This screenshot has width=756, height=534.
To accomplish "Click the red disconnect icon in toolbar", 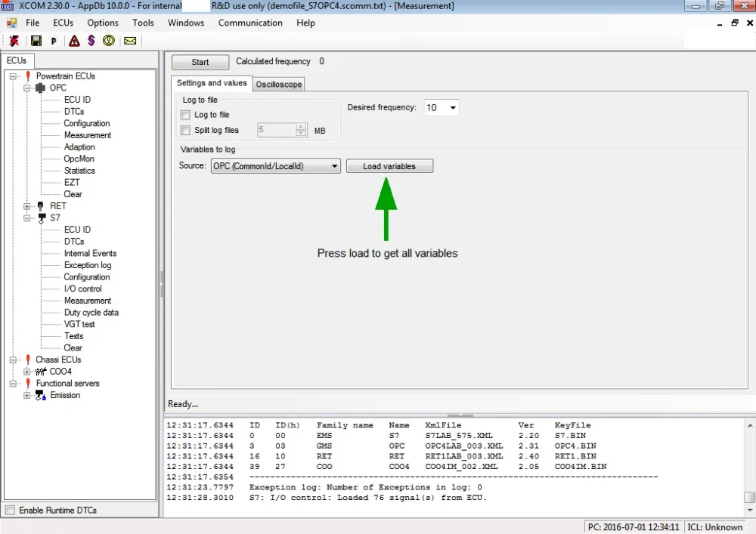I will tap(14, 41).
